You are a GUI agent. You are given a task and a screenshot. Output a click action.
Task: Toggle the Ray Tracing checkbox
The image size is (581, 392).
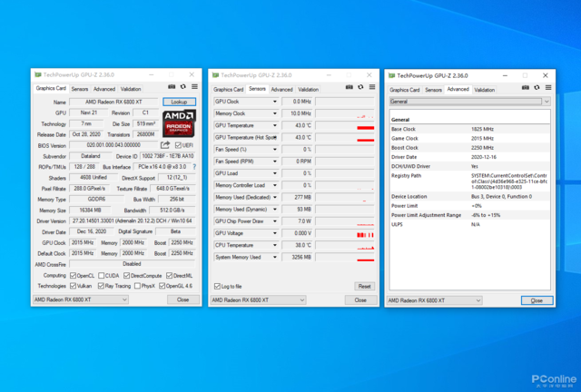coord(101,286)
